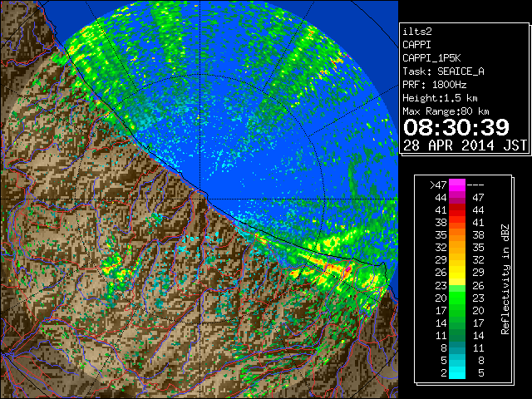Click the red 41–44 dBZ legend band
The height and width of the screenshot is (399, 532).
pos(457,210)
